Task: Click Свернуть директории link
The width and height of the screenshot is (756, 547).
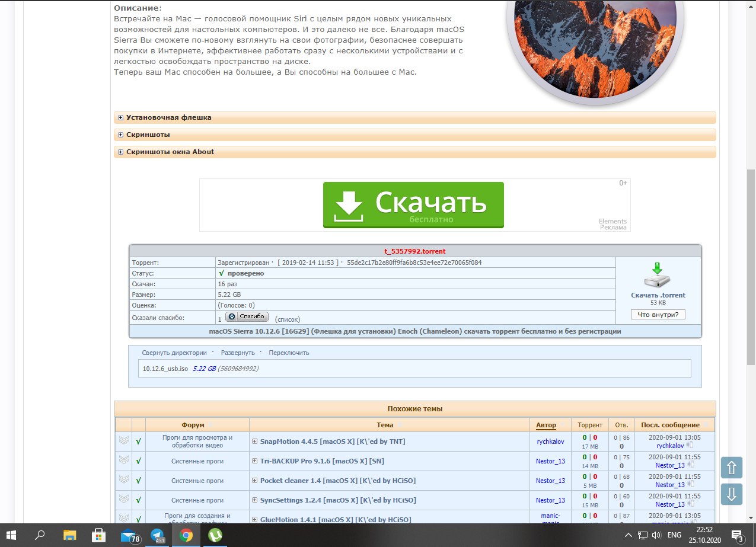Action: 174,353
